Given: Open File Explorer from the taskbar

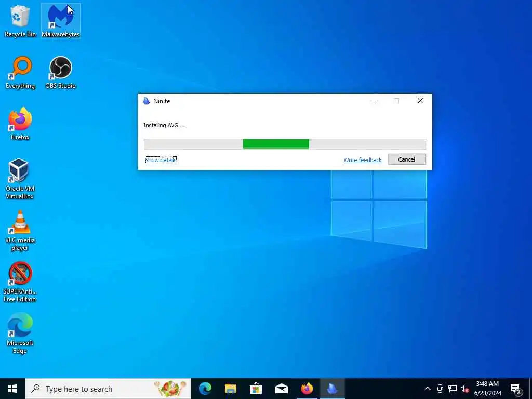Looking at the screenshot, I should 230,389.
